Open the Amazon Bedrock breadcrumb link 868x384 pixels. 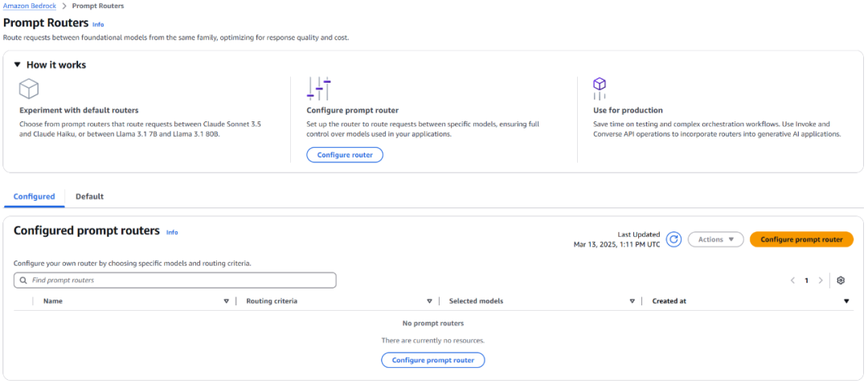[x=28, y=6]
